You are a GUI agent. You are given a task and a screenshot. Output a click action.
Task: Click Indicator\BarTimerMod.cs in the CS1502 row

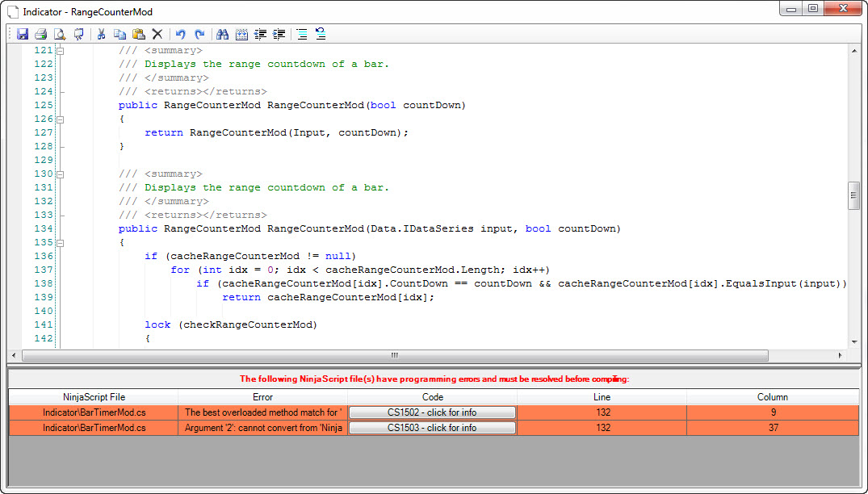point(94,412)
